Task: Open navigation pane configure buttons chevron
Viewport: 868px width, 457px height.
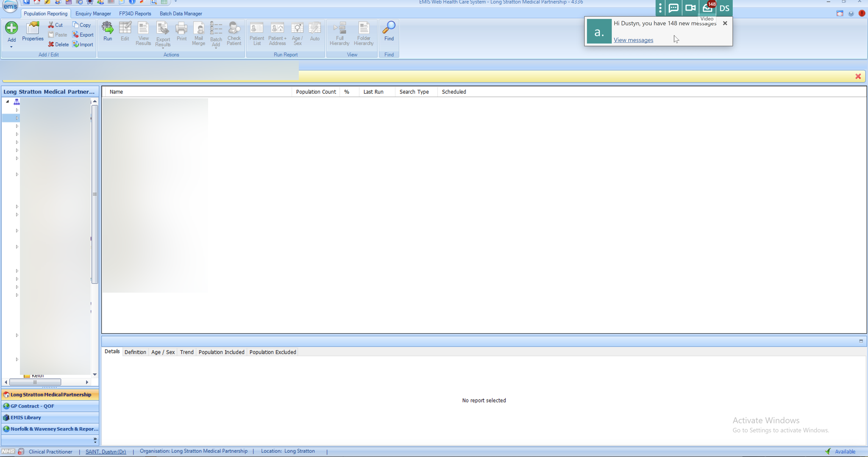Action: tap(95, 440)
